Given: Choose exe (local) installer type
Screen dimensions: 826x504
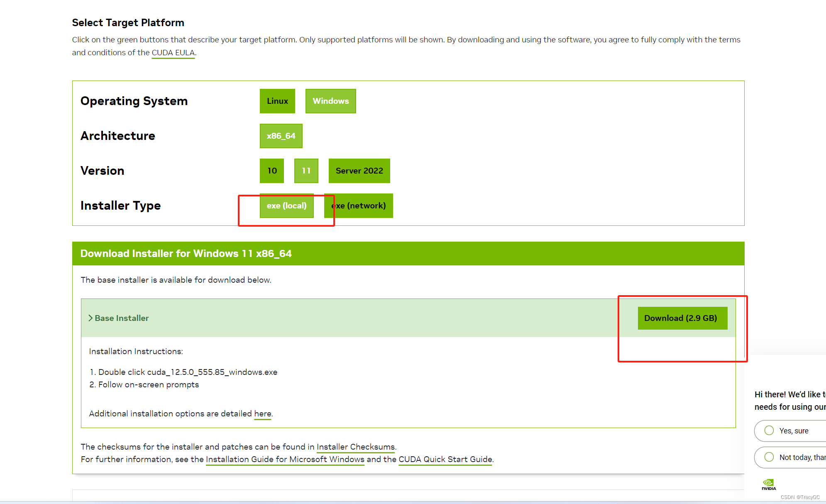Looking at the screenshot, I should (x=286, y=206).
